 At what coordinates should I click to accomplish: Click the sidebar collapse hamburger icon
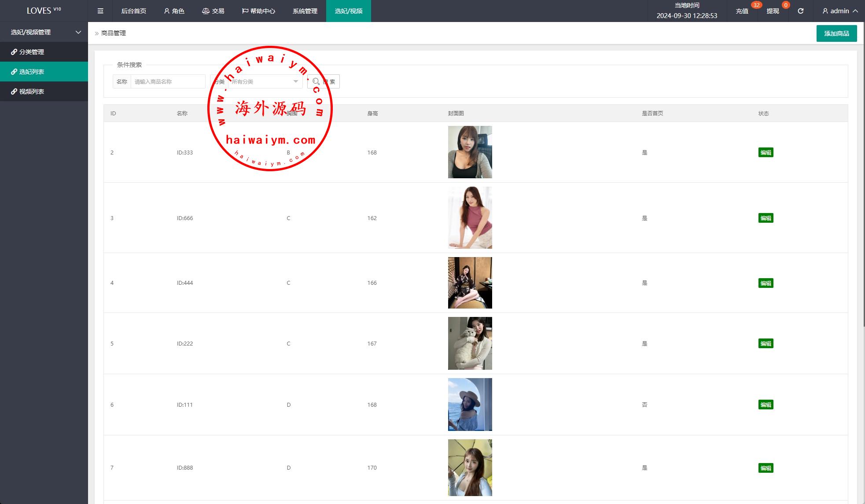[x=100, y=11]
